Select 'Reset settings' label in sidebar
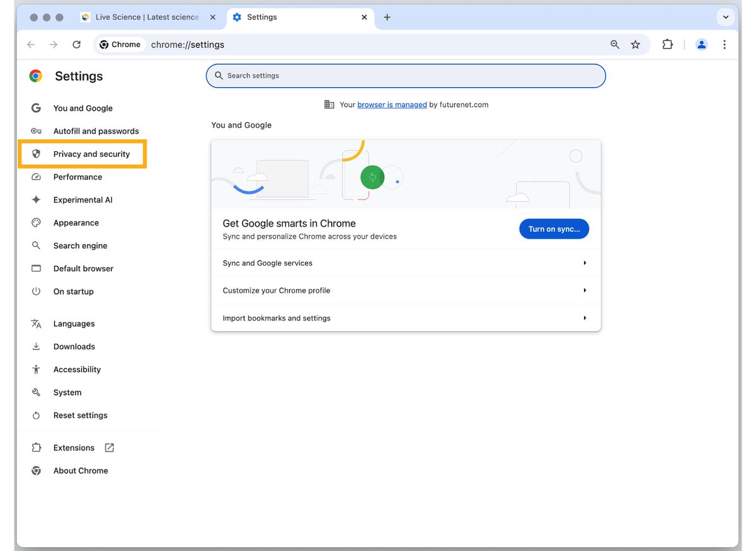The width and height of the screenshot is (756, 551). point(80,416)
